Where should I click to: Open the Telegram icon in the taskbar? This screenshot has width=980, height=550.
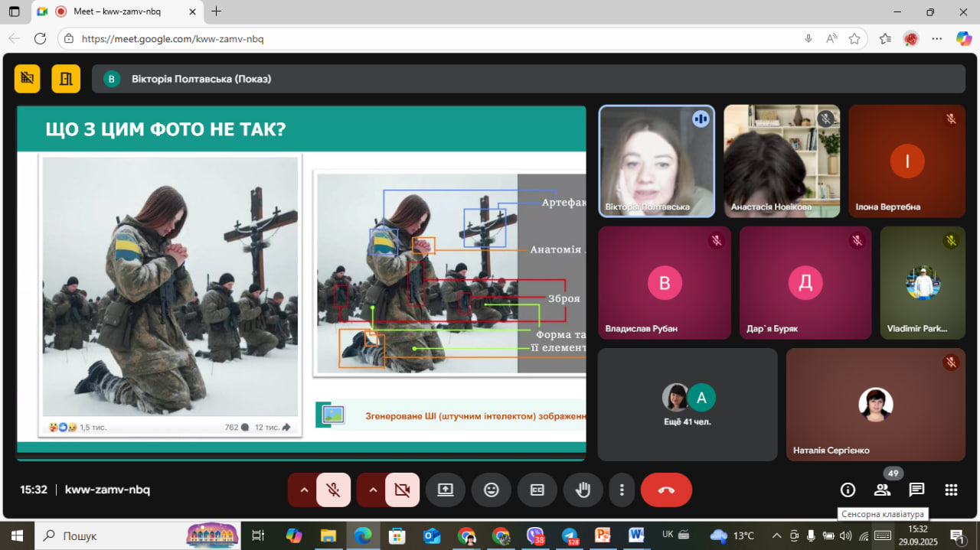[x=569, y=535]
